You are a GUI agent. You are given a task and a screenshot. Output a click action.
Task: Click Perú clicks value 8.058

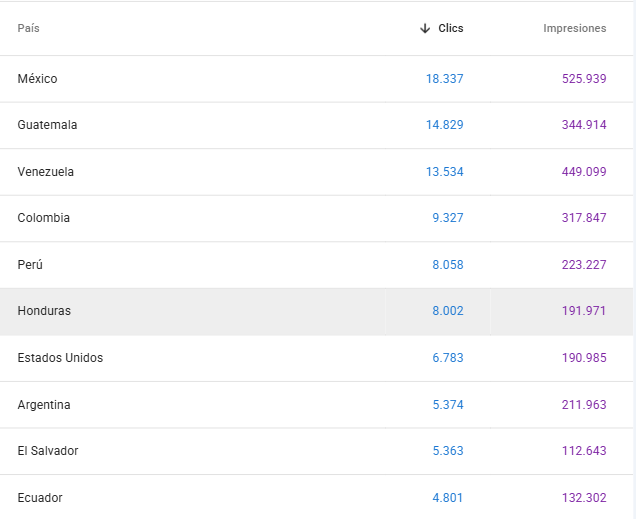pyautogui.click(x=448, y=265)
